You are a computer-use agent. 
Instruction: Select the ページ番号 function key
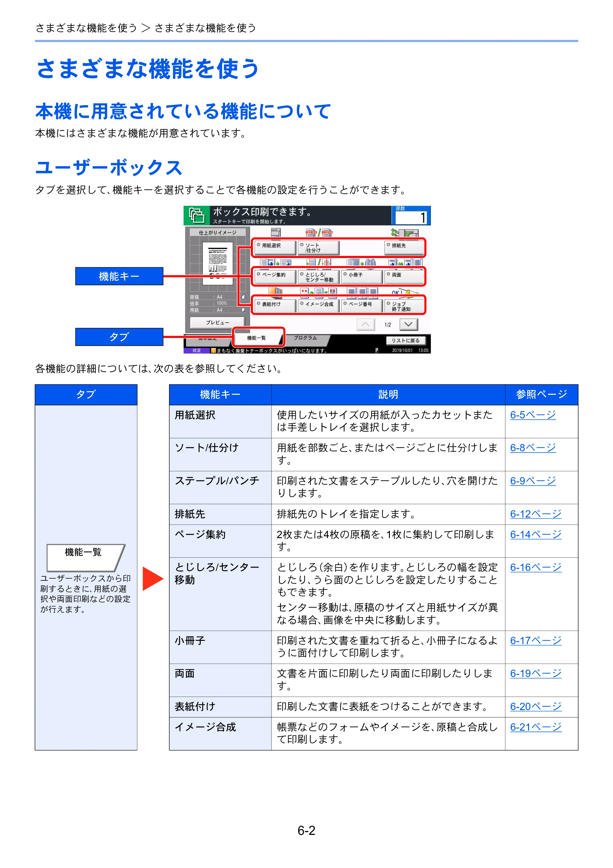(x=362, y=306)
